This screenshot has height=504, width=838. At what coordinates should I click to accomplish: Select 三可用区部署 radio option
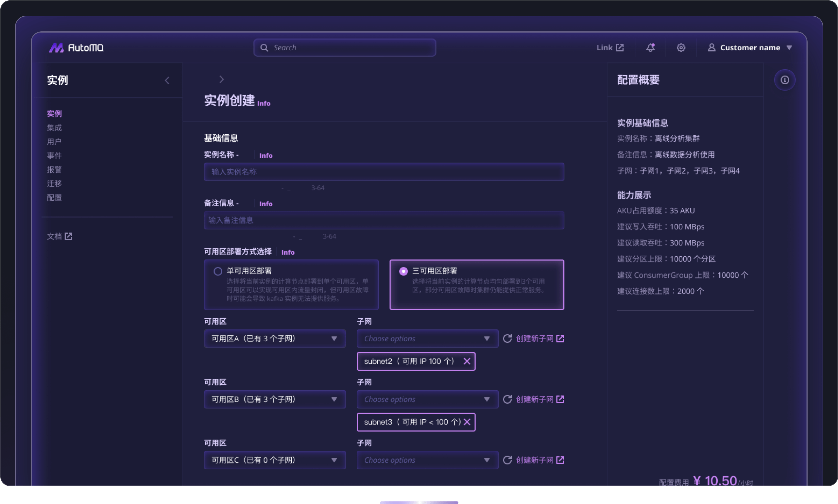pyautogui.click(x=403, y=271)
